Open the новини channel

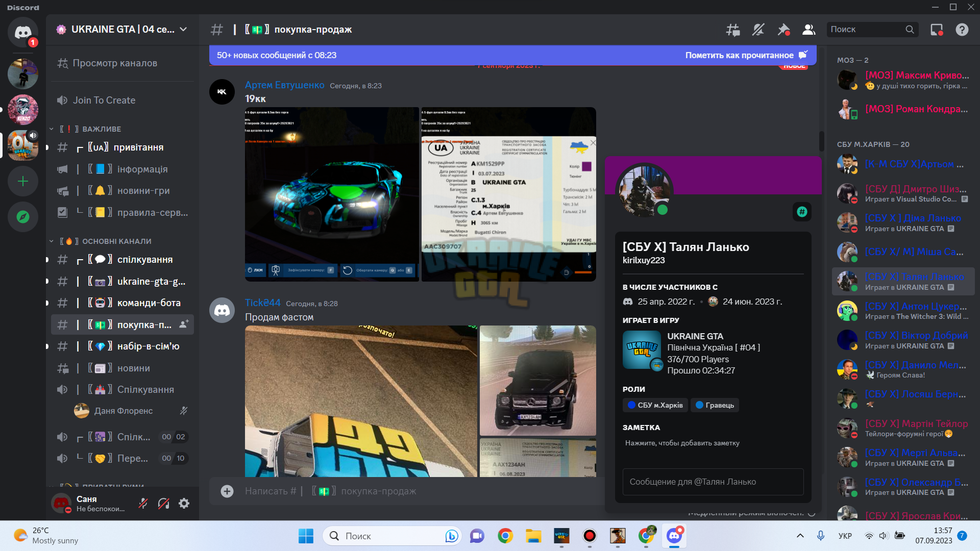click(122, 368)
